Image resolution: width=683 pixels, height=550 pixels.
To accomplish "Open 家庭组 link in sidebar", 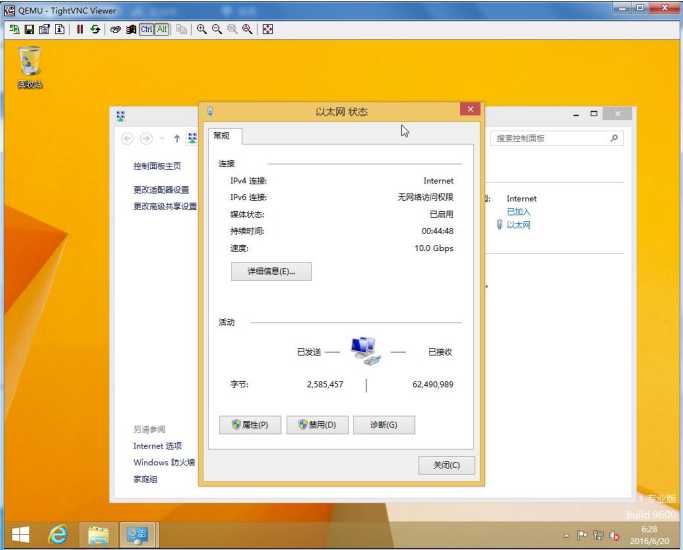I will click(145, 479).
